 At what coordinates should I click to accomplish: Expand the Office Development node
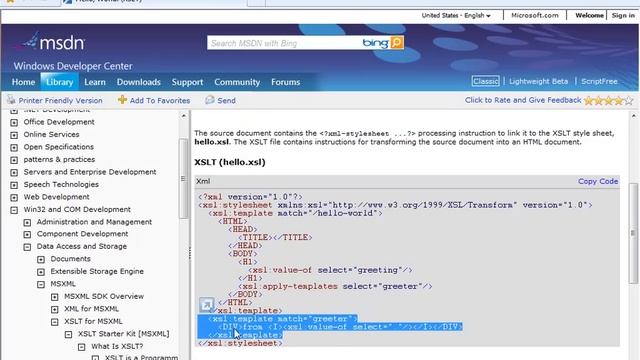click(14, 122)
